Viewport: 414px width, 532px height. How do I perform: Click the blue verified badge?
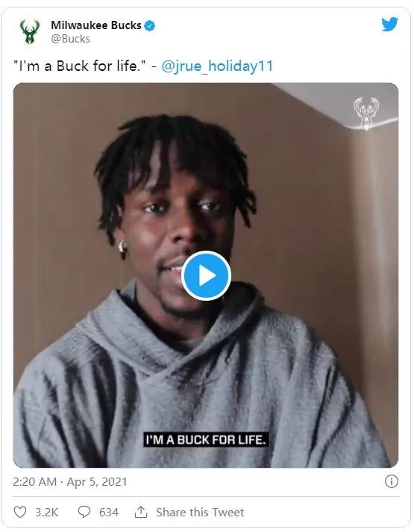pyautogui.click(x=149, y=25)
